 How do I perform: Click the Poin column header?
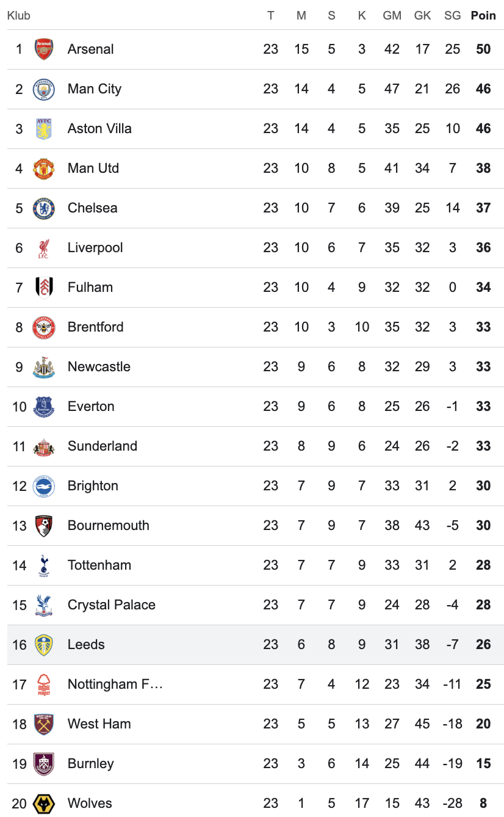tap(483, 16)
